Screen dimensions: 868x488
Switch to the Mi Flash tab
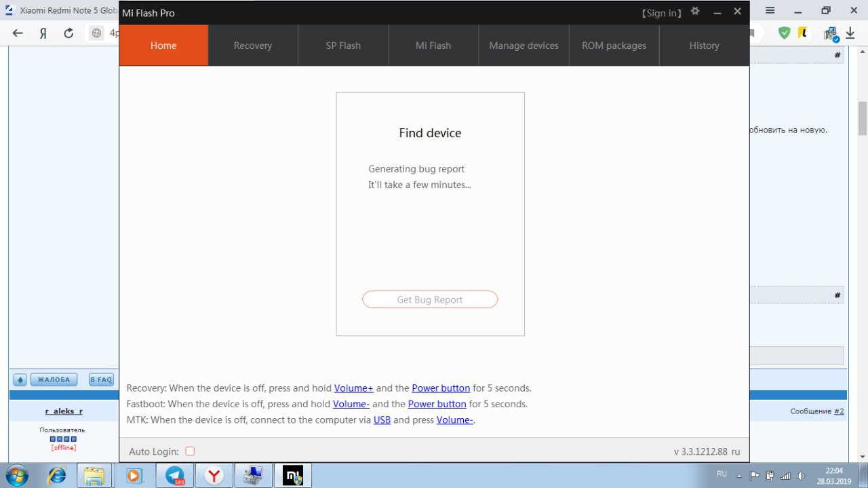coord(433,45)
